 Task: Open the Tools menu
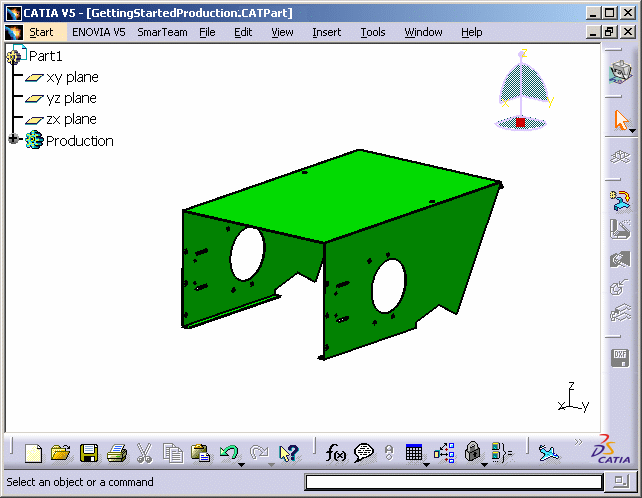coord(373,32)
